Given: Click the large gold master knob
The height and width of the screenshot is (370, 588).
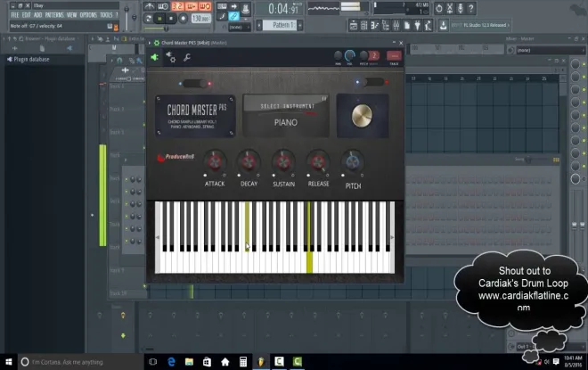Looking at the screenshot, I should [362, 116].
